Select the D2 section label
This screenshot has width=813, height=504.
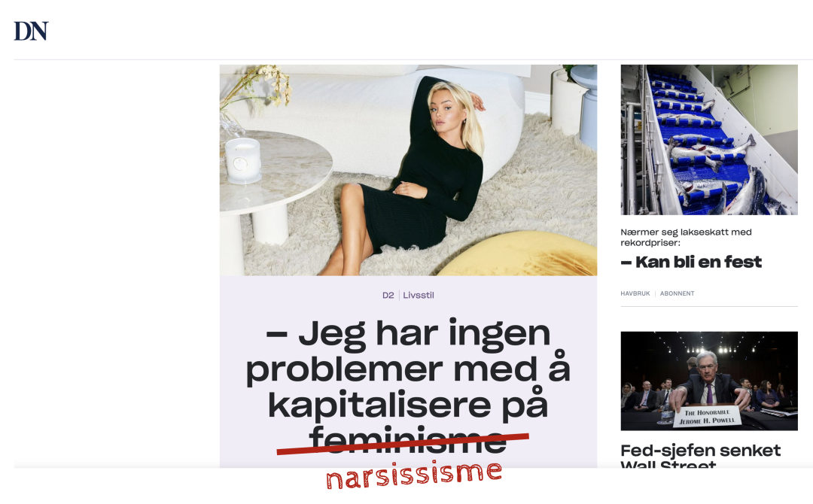point(388,295)
